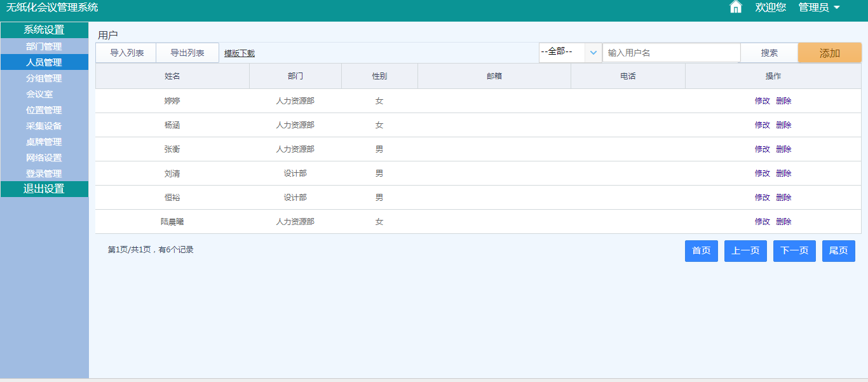Open the 模版下载 link
The height and width of the screenshot is (382, 868).
coord(240,53)
